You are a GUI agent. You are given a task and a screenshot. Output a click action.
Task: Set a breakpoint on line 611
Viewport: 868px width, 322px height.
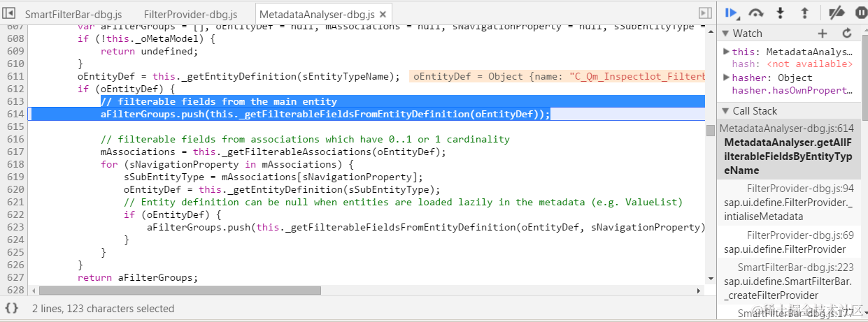pyautogui.click(x=15, y=76)
